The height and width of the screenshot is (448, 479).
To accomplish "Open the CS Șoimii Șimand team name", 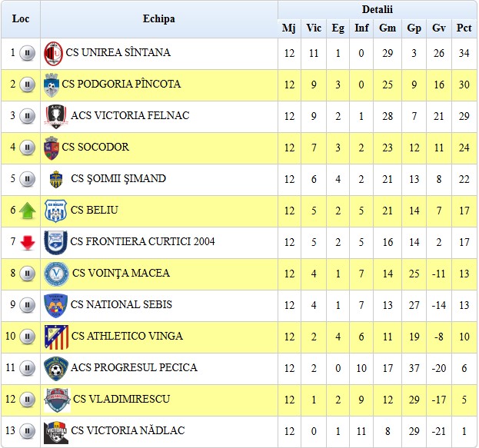I will 118,179.
